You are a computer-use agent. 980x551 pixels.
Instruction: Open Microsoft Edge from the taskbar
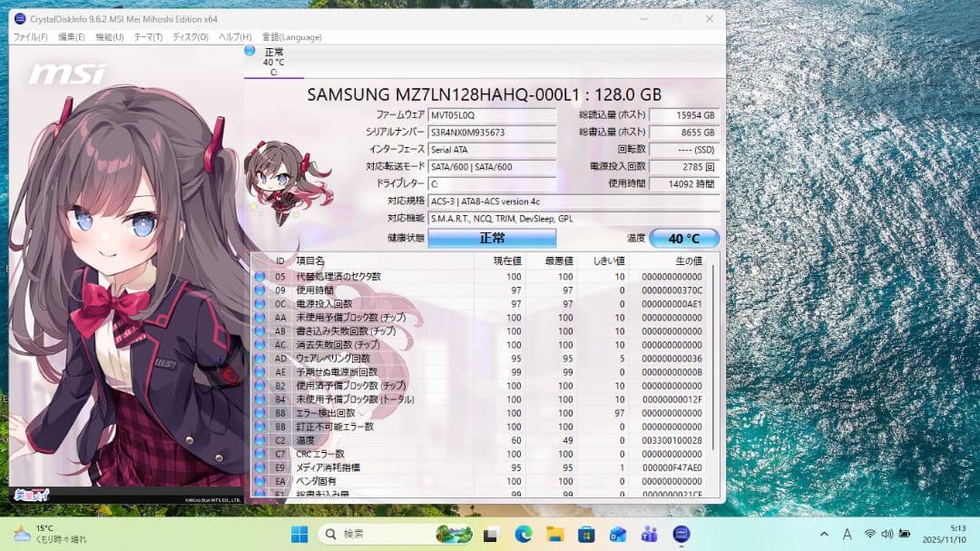click(x=523, y=534)
